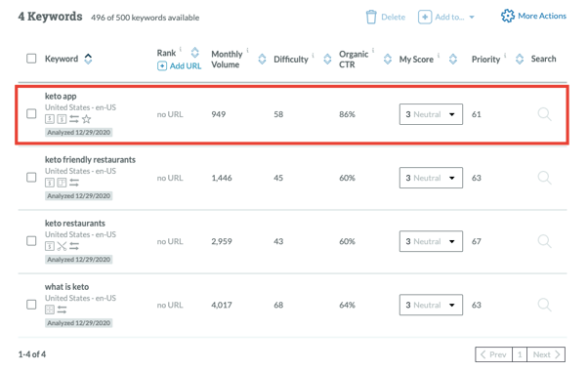The width and height of the screenshot is (588, 372).
Task: Click Search column header
Action: (x=543, y=59)
